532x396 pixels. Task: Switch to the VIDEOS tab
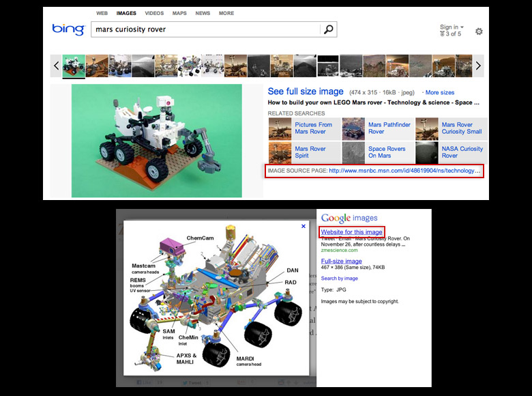[154, 13]
